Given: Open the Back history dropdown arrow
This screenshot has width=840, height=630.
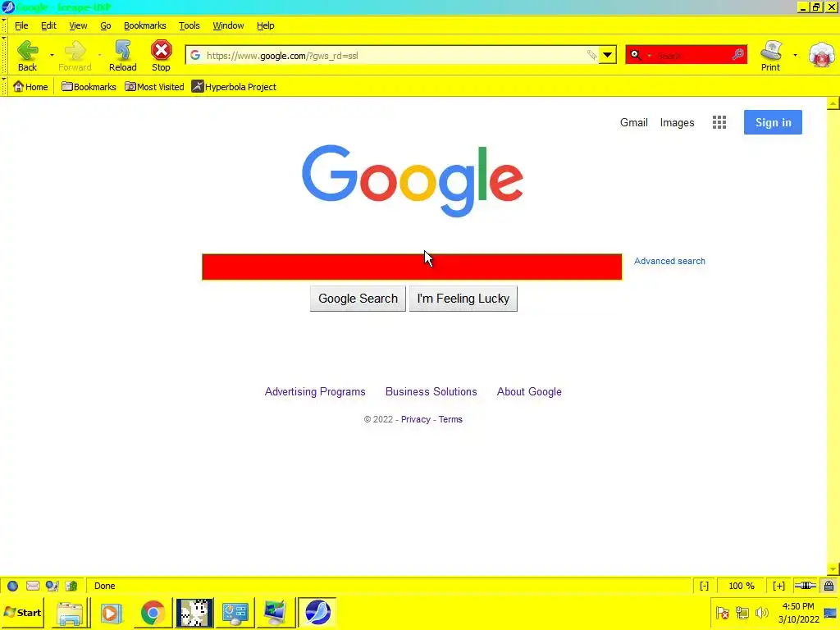Looking at the screenshot, I should (x=52, y=55).
